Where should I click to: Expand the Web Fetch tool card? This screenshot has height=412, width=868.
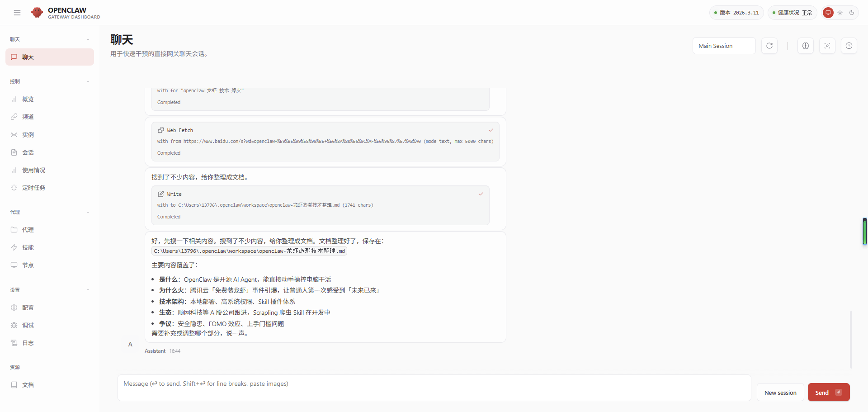(325, 142)
